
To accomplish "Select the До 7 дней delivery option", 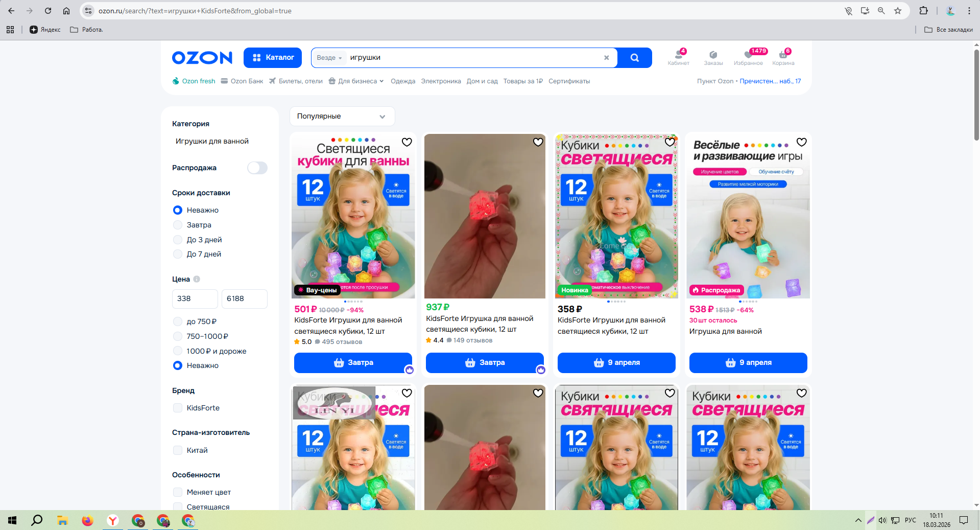I will coord(178,254).
